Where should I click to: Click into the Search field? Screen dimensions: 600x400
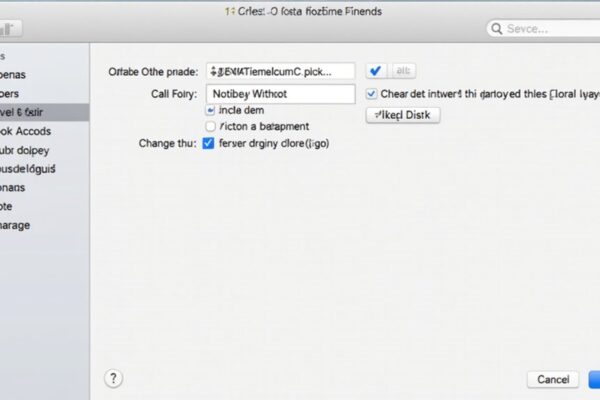tap(545, 29)
